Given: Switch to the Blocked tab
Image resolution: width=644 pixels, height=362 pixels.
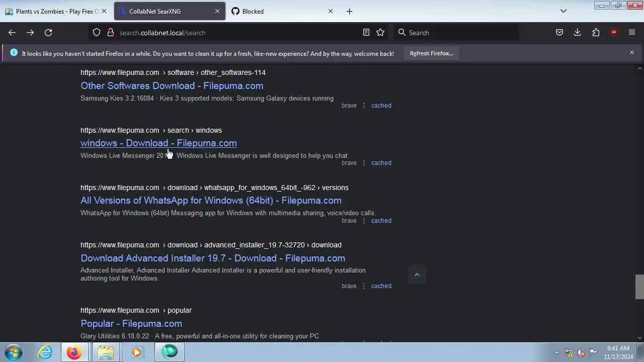Looking at the screenshot, I should 282,11.
